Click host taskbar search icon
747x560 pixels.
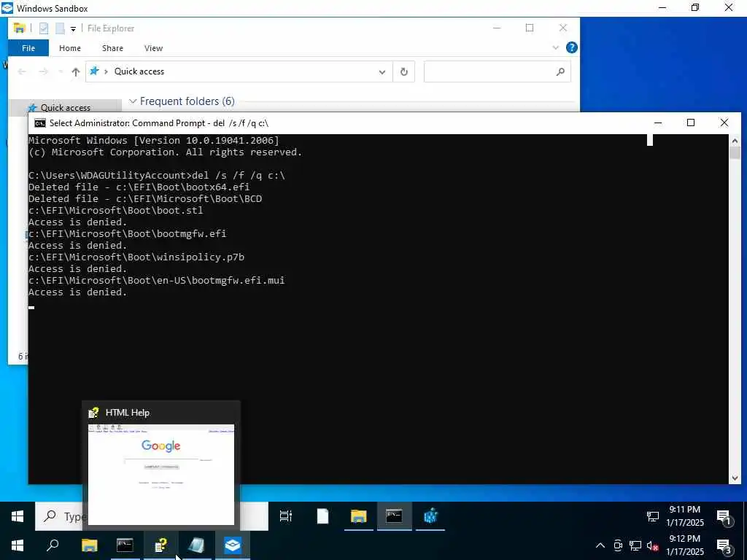[x=53, y=545]
